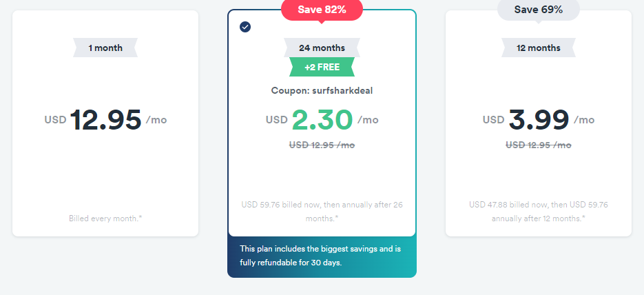The image size is (644, 295).
Task: Click the 1 month ribbon label
Action: [105, 48]
